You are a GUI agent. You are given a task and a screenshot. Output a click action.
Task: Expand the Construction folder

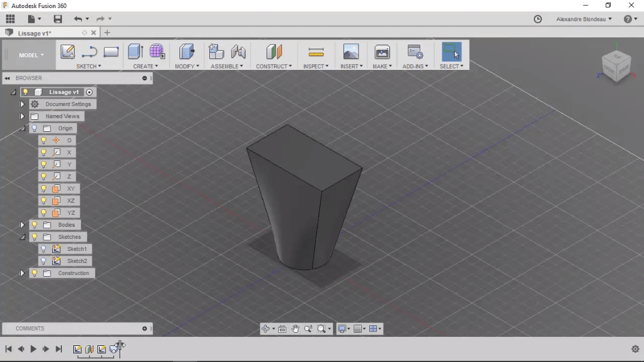pos(22,273)
